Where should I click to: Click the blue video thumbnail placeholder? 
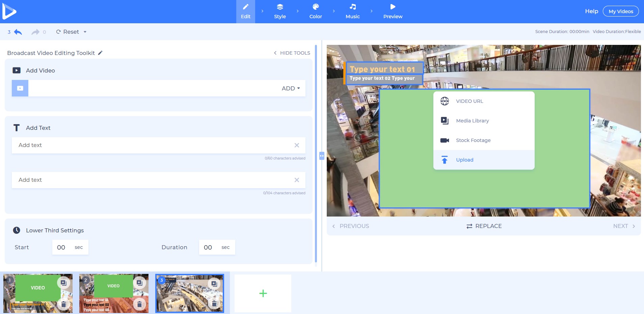point(20,88)
